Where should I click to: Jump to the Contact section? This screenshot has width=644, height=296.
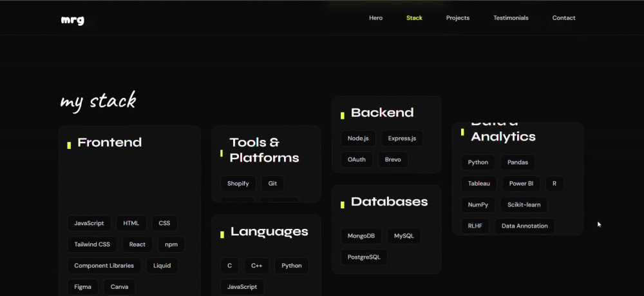564,17
